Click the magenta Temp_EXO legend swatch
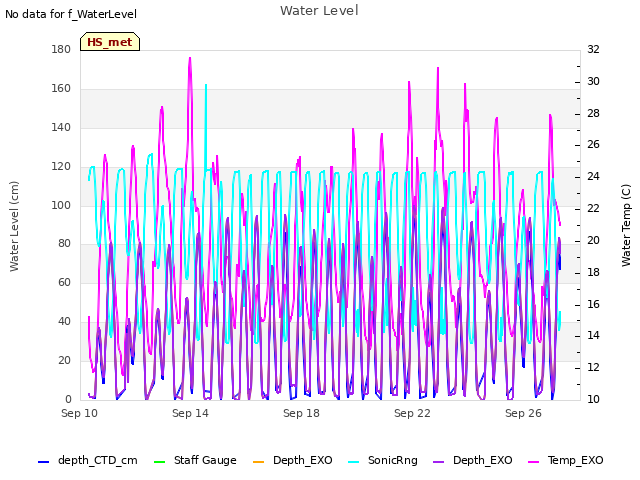Screen dimensions: 640x480 [533, 462]
